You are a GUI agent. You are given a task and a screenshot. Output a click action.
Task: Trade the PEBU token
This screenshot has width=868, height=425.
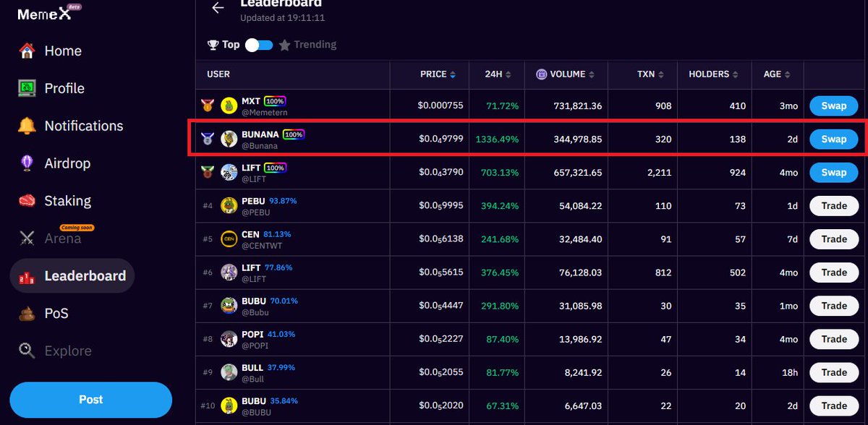pos(834,205)
